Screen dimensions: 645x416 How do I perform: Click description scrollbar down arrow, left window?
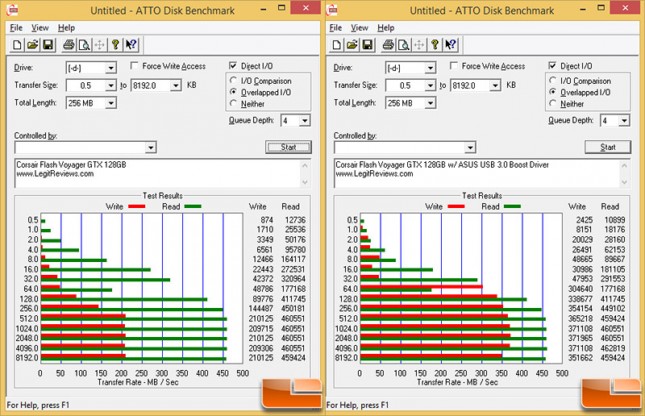point(305,181)
